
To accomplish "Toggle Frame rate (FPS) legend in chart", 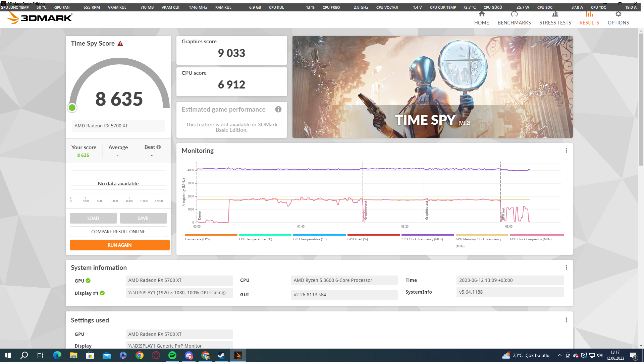I will click(x=197, y=239).
